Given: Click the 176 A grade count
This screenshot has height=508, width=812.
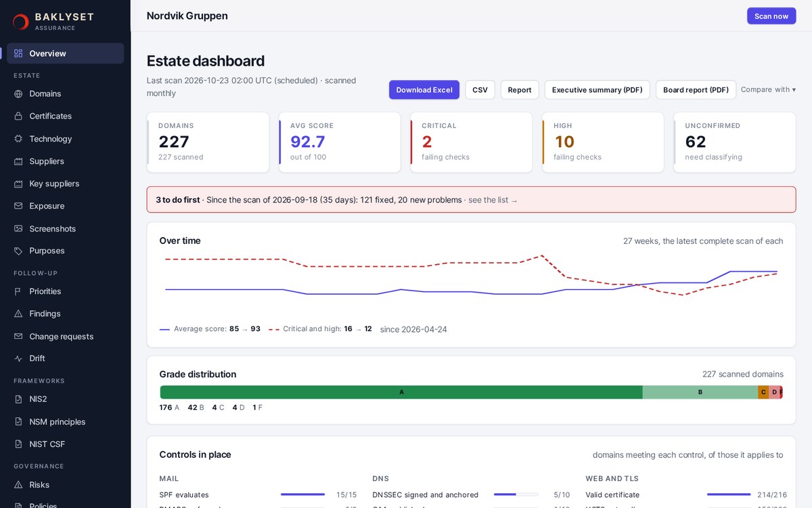Looking at the screenshot, I should pyautogui.click(x=169, y=408).
